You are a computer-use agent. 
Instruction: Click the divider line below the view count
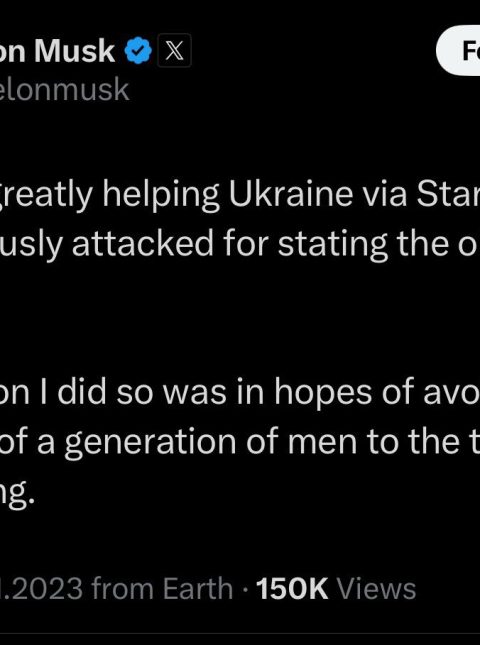click(240, 634)
